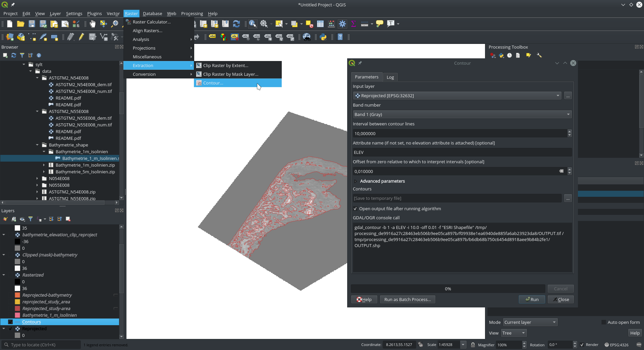This screenshot has height=350, width=644.
Task: Open the Python Console
Action: (323, 37)
